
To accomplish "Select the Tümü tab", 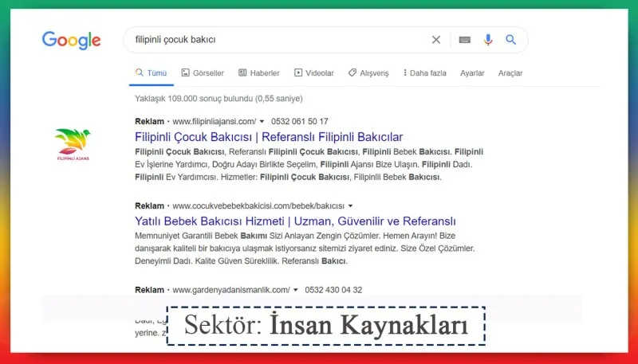I will [152, 73].
